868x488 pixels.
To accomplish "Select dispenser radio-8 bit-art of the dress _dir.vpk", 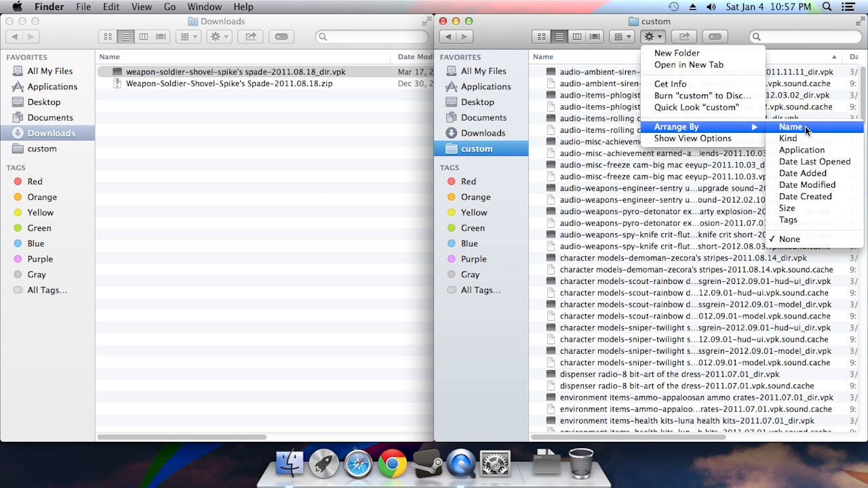I will pos(695,374).
